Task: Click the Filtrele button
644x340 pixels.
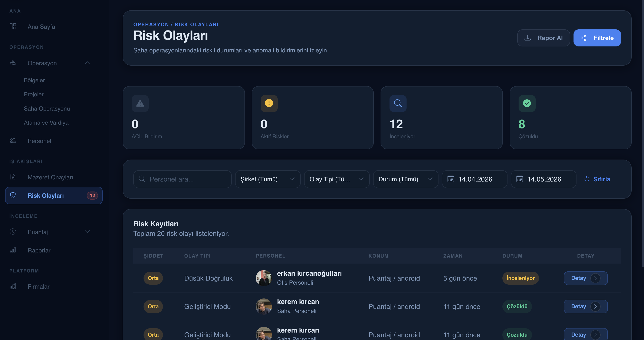Action: point(597,38)
